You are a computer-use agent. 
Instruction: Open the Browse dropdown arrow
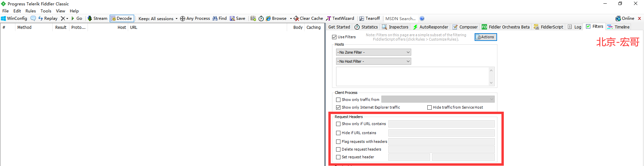pyautogui.click(x=291, y=18)
